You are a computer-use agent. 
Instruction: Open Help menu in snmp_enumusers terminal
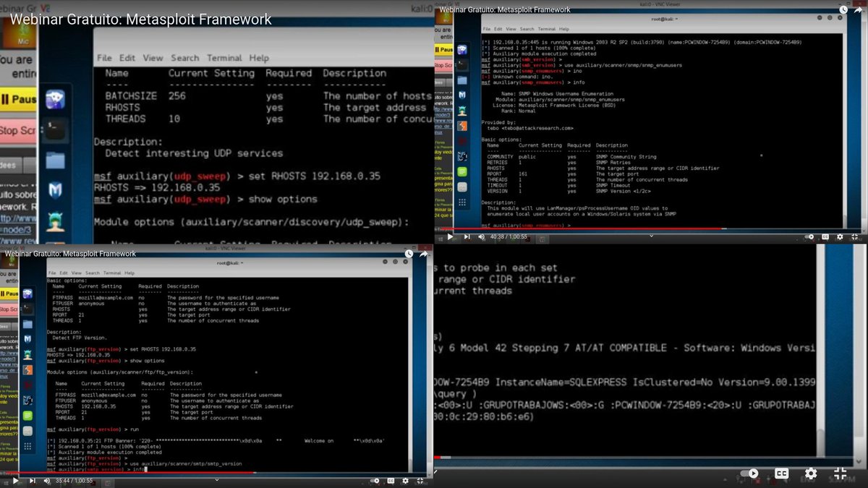pyautogui.click(x=565, y=29)
